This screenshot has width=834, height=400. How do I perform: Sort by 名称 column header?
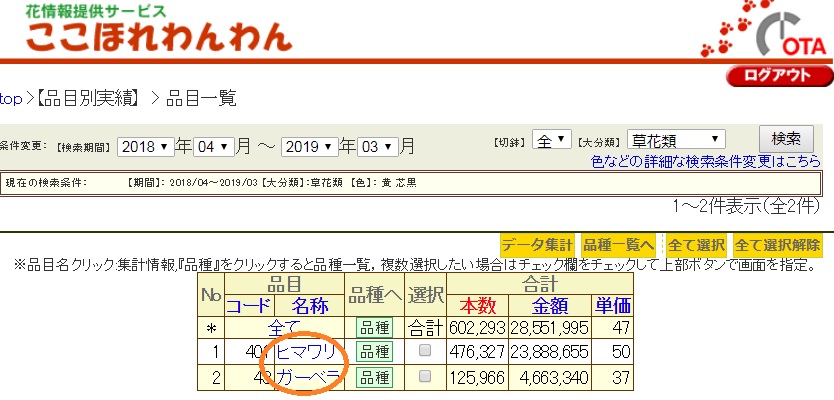point(310,306)
